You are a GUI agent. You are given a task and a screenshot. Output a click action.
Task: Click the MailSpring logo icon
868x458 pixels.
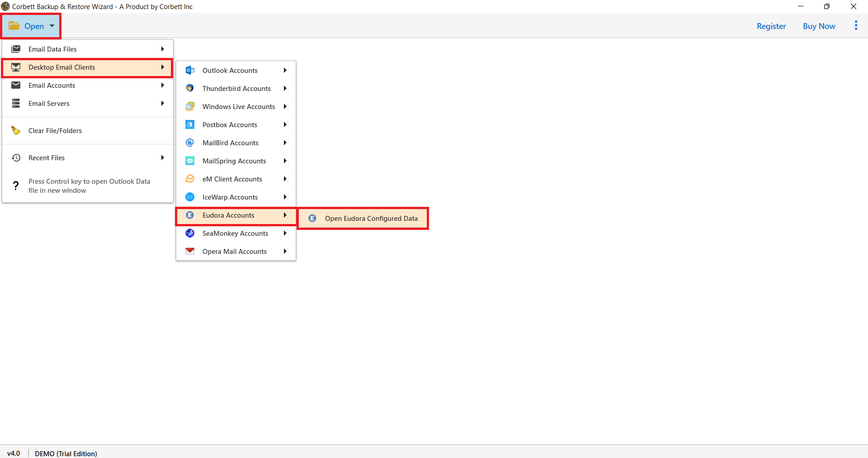pos(190,161)
